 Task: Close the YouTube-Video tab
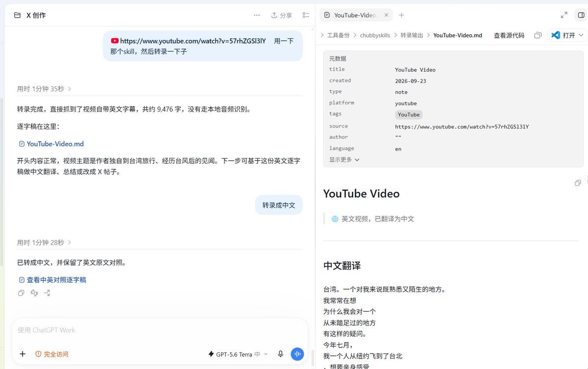click(386, 15)
